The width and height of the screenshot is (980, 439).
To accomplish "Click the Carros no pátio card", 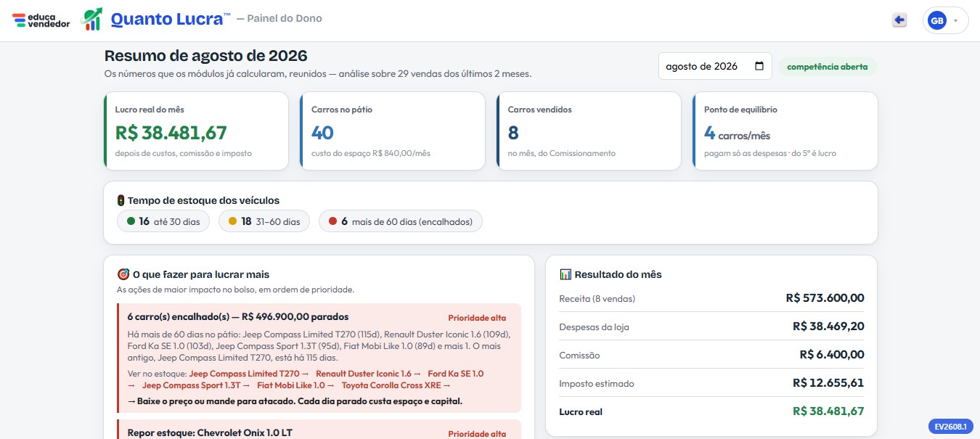I will pos(393,131).
